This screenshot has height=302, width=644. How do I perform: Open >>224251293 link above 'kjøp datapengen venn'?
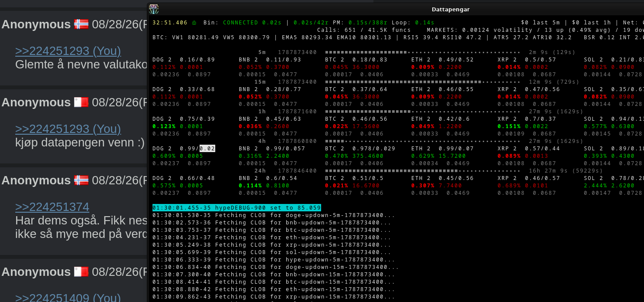tap(68, 129)
